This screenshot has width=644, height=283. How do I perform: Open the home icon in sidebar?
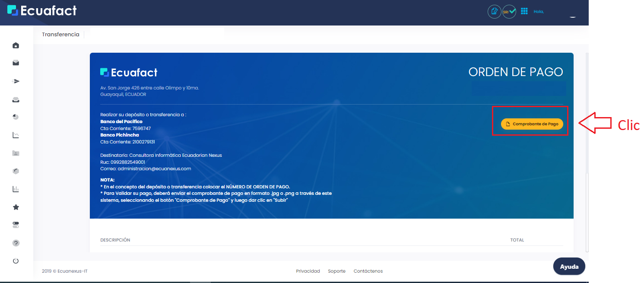coord(16,45)
